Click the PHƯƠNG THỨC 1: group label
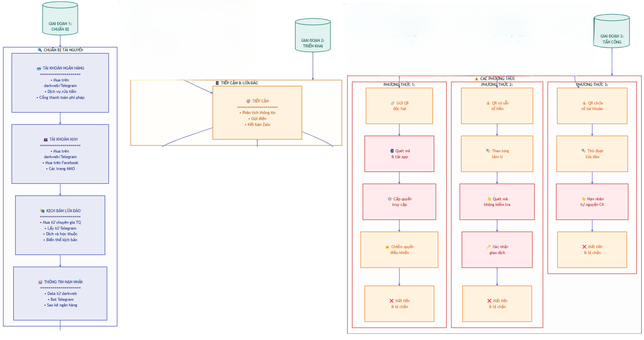 (399, 85)
